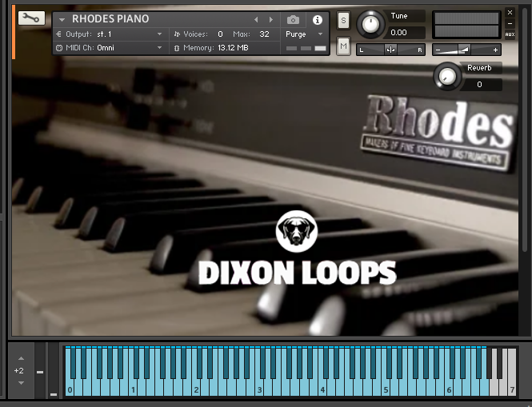
Task: Click the Tune value 0.00 field
Action: (x=406, y=33)
